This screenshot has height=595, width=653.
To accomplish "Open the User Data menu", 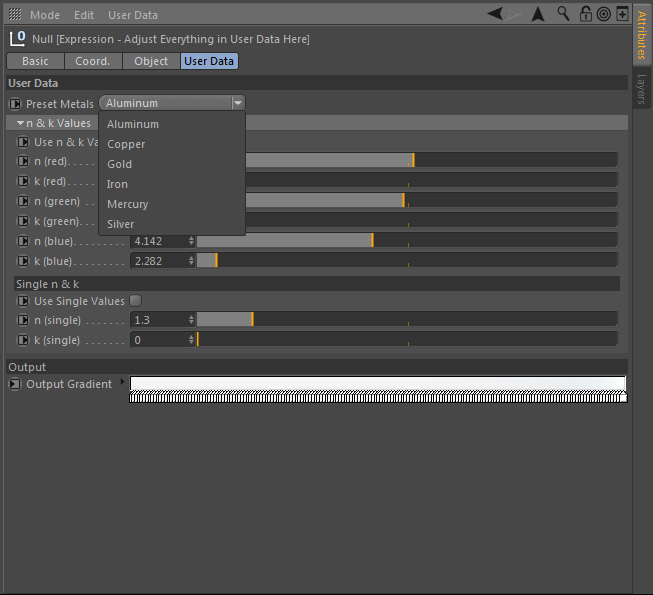I will (132, 15).
